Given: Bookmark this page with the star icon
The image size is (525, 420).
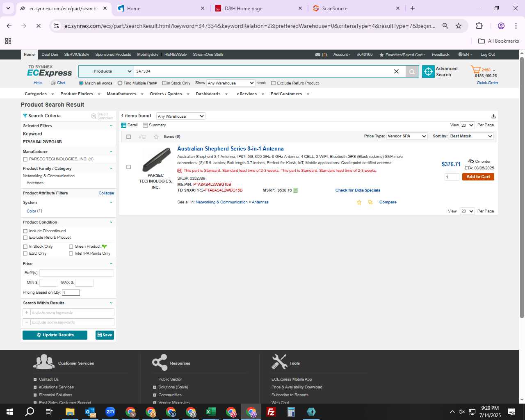Looking at the screenshot, I should (x=459, y=26).
